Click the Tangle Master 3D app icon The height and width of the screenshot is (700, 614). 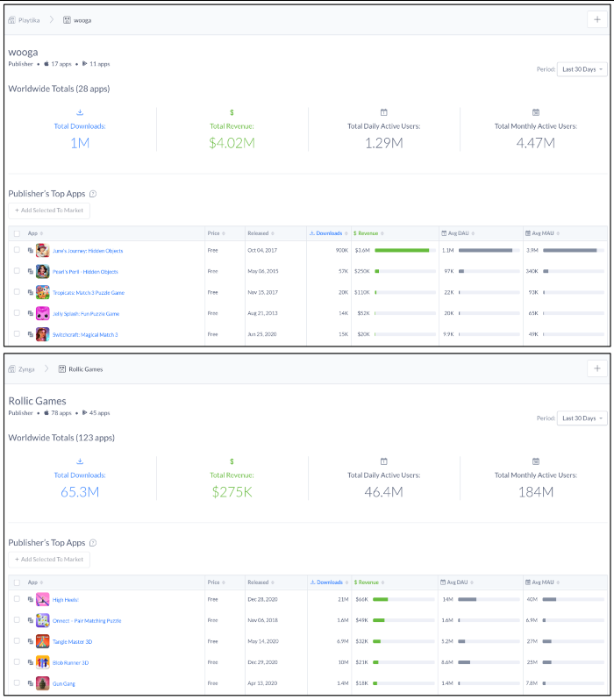point(42,641)
